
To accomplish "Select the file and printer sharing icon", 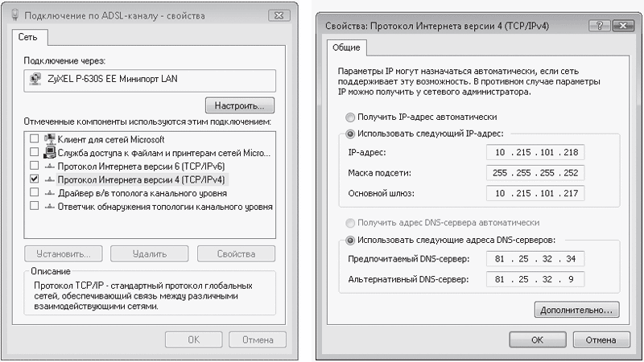I will click(x=48, y=152).
